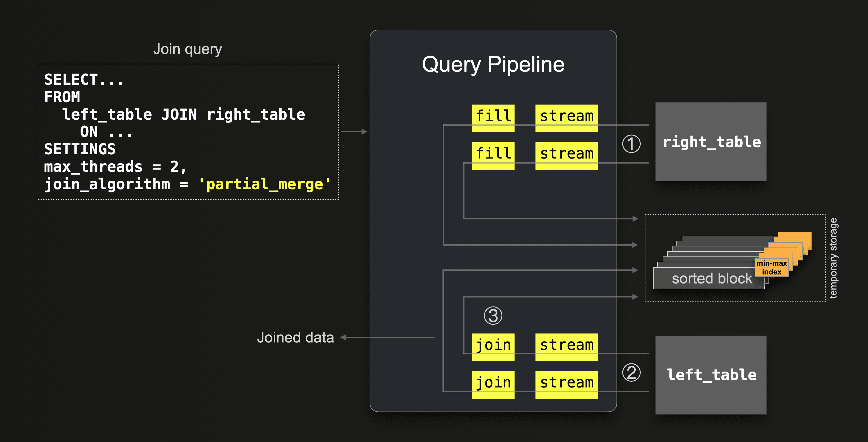Screen dimensions: 868x442
Task: Click the second fill block
Action: 493,156
